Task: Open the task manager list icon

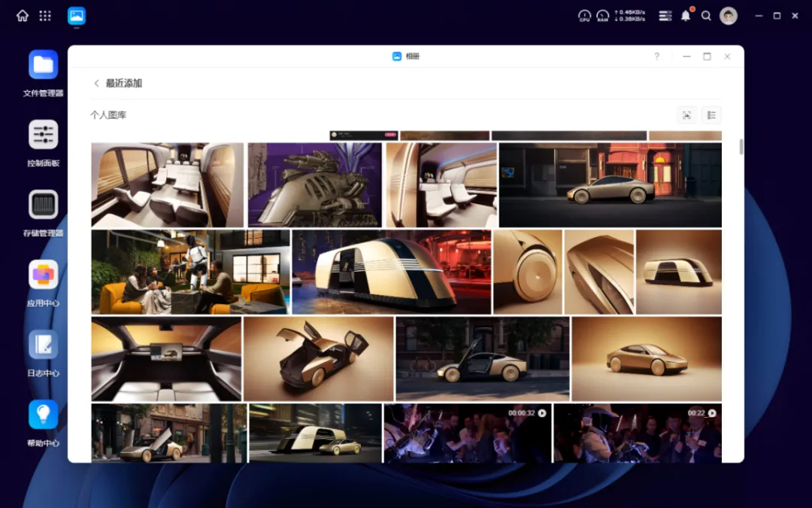Action: click(665, 16)
